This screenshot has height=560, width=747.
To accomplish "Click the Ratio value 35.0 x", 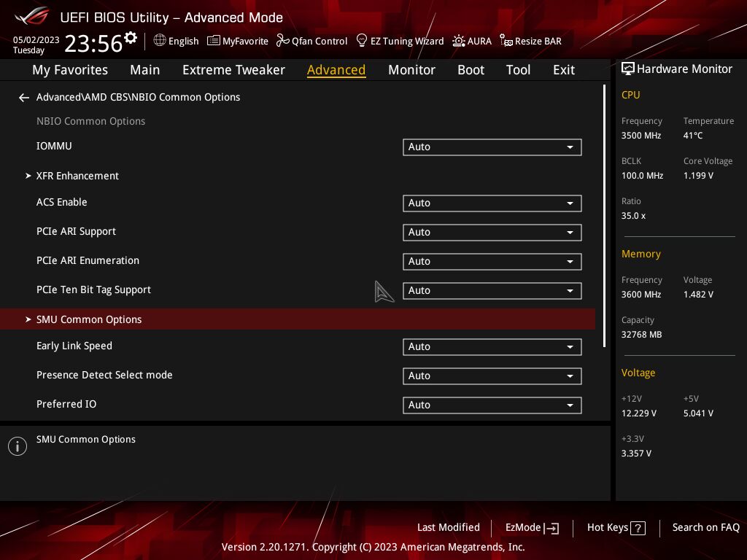I will click(x=634, y=216).
